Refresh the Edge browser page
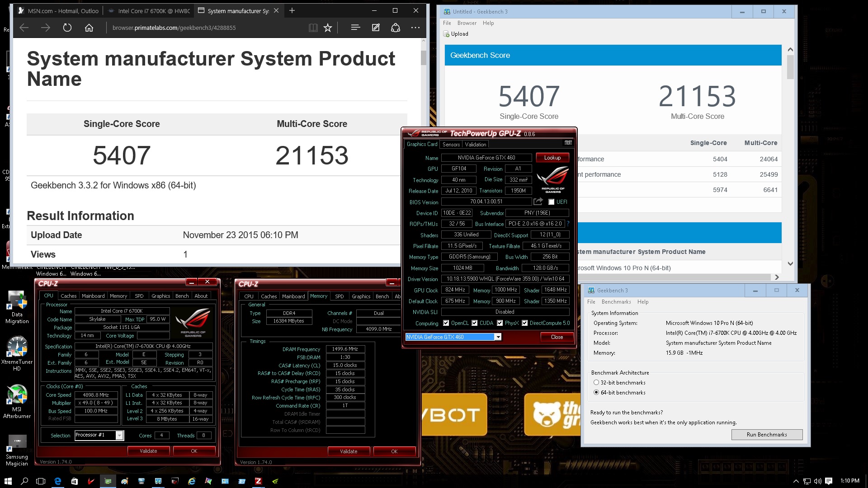The image size is (868, 488). [x=67, y=28]
